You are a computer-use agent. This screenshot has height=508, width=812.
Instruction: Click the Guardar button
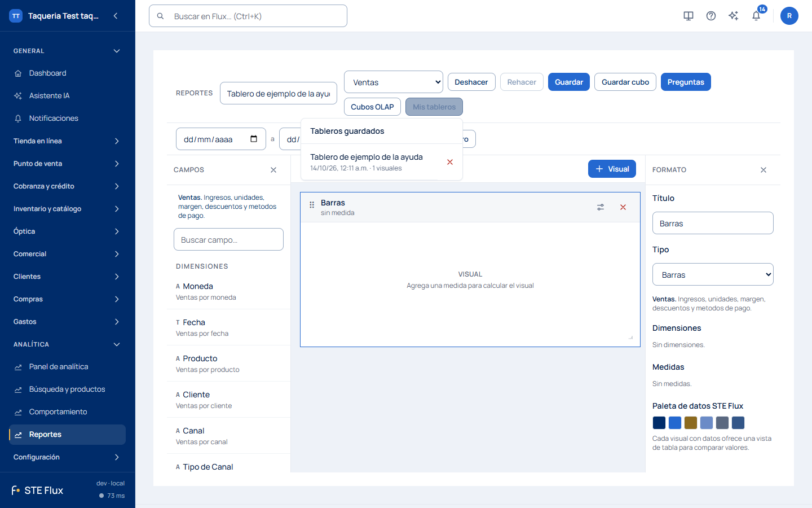[x=569, y=82]
